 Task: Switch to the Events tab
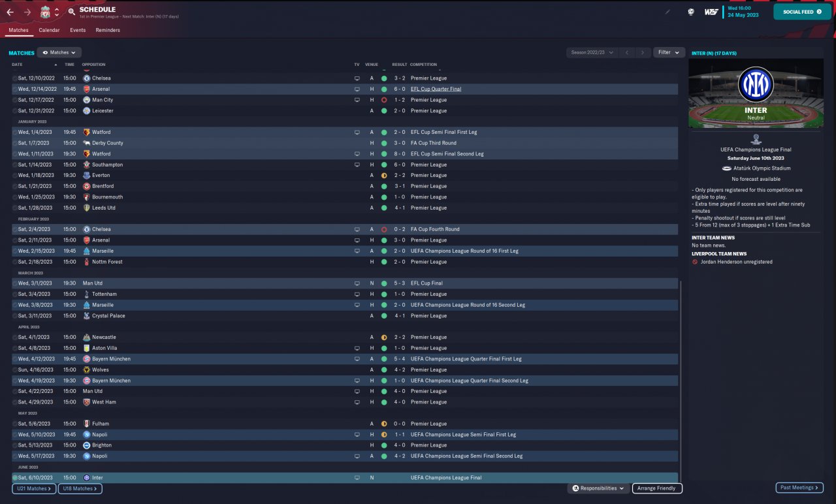[x=78, y=30]
